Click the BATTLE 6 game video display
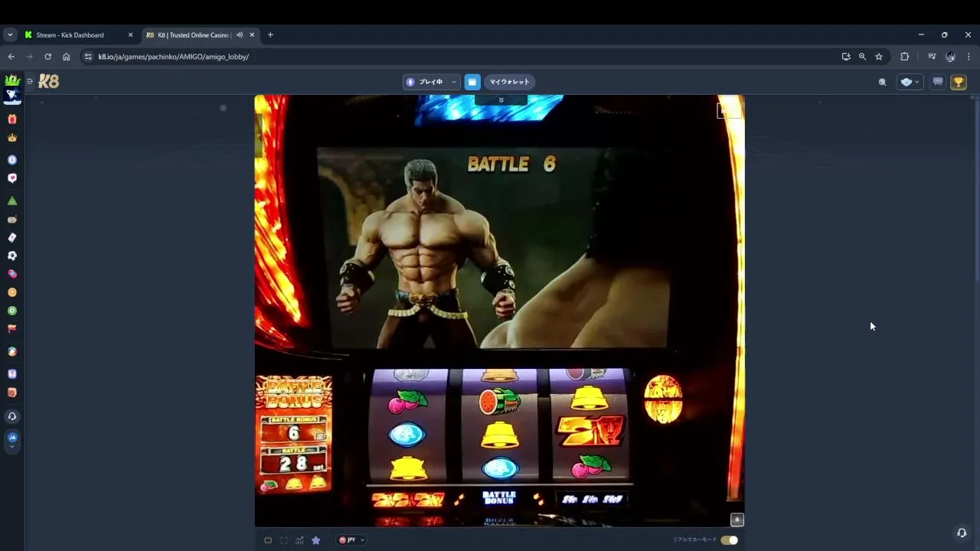This screenshot has width=980, height=551. [x=494, y=248]
